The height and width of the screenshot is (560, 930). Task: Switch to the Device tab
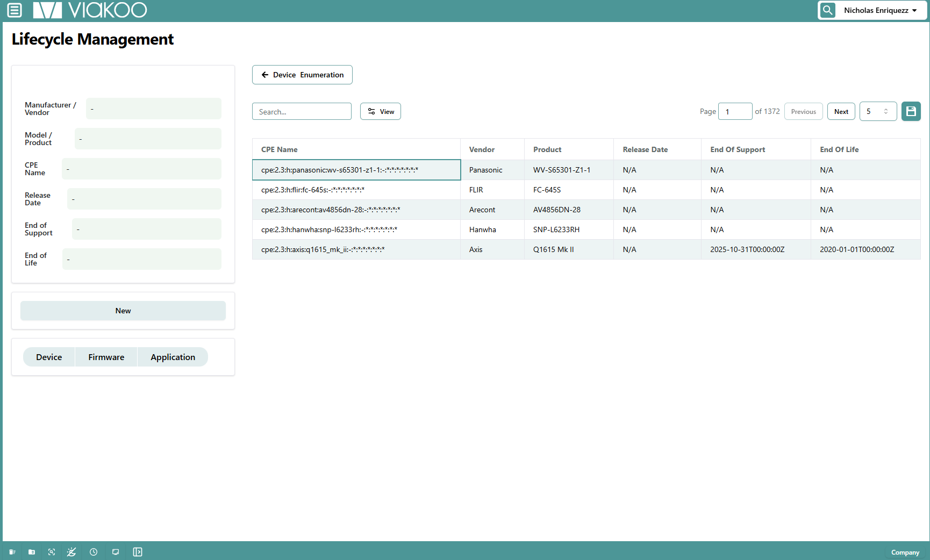coord(49,357)
